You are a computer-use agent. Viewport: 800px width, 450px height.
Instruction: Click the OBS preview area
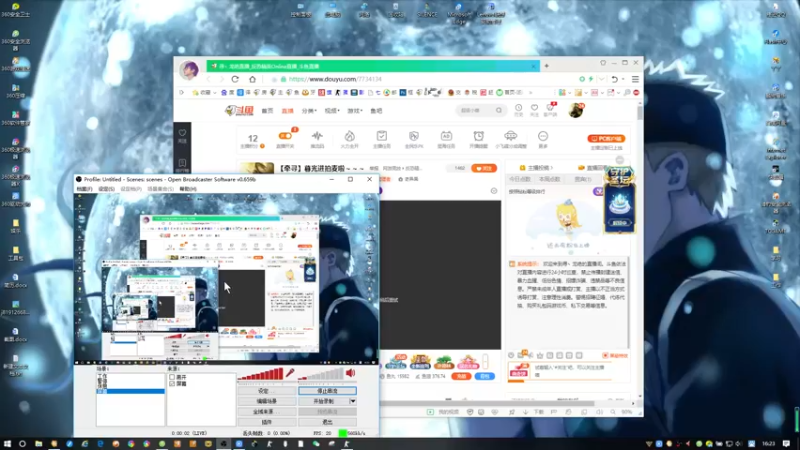[227, 278]
